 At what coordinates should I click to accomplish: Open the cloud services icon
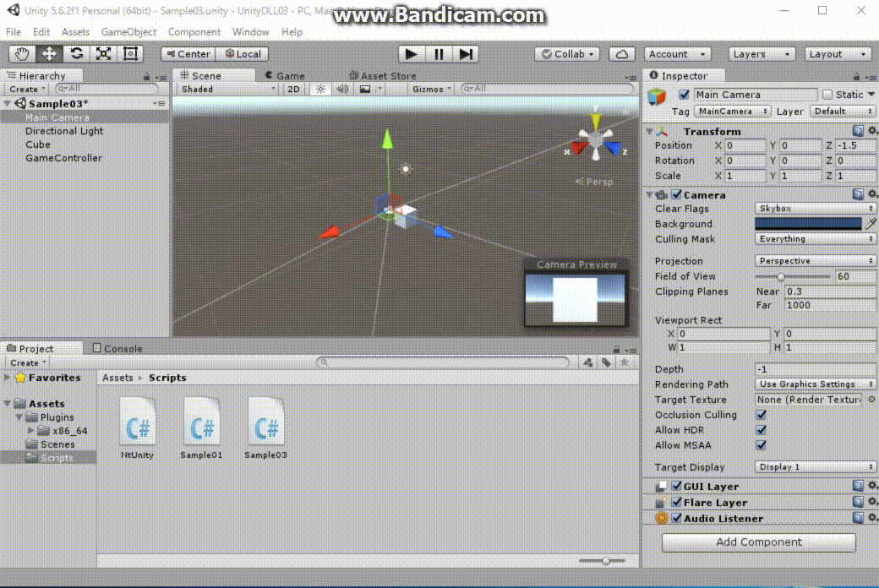coord(622,53)
